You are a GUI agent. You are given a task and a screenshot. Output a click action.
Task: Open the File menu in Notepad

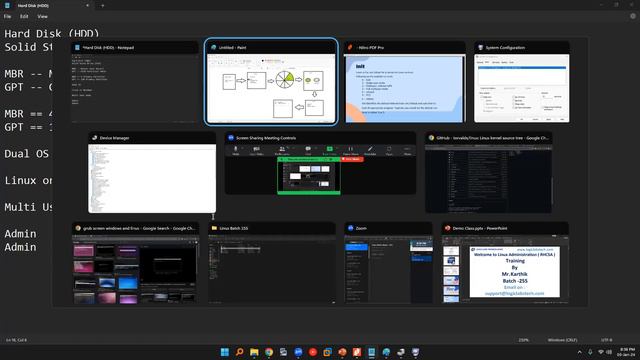coord(7,16)
